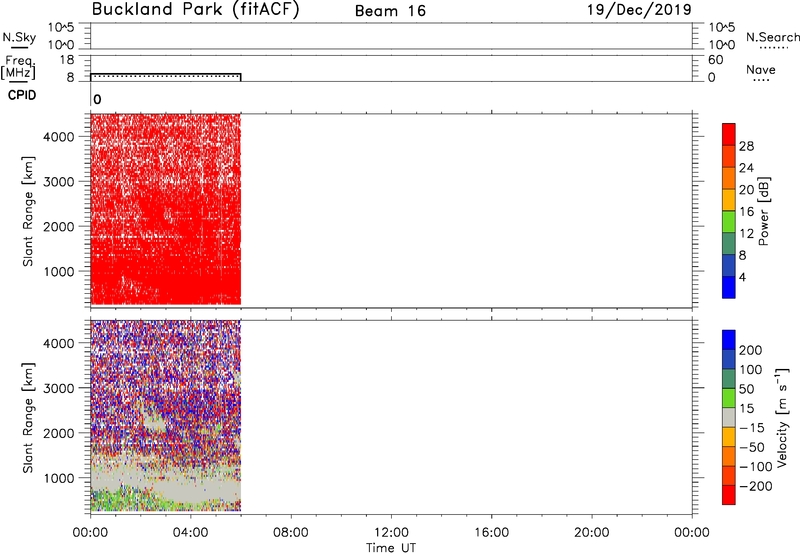Click the 'Velocity [m s-1]' colorbar label
800x554 pixels.
(x=782, y=417)
